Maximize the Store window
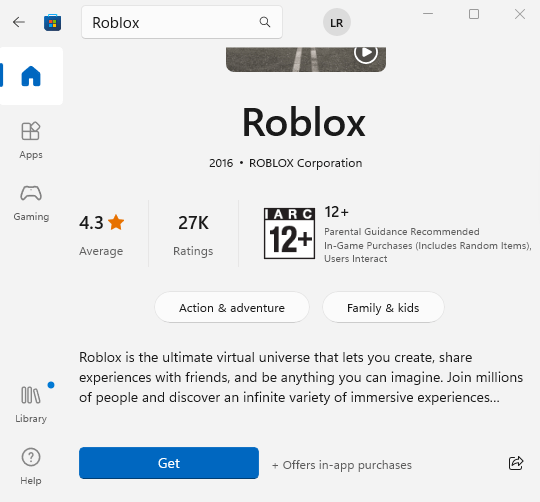This screenshot has width=540, height=502. [x=474, y=14]
